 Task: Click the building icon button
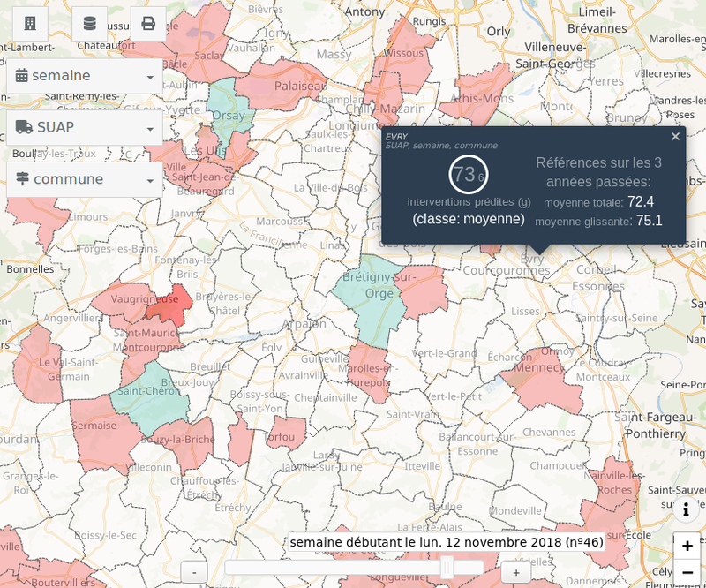(x=30, y=24)
